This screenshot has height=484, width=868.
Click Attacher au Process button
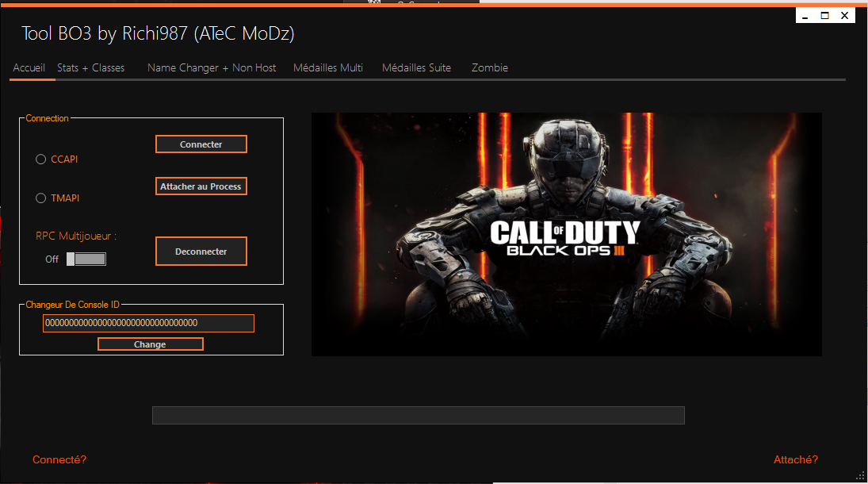tap(201, 186)
